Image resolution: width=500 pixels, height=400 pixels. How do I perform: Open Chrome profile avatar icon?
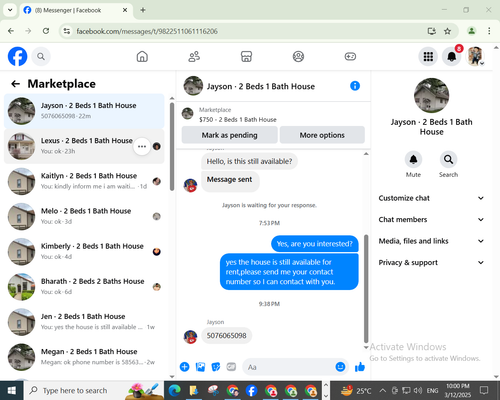click(x=471, y=31)
